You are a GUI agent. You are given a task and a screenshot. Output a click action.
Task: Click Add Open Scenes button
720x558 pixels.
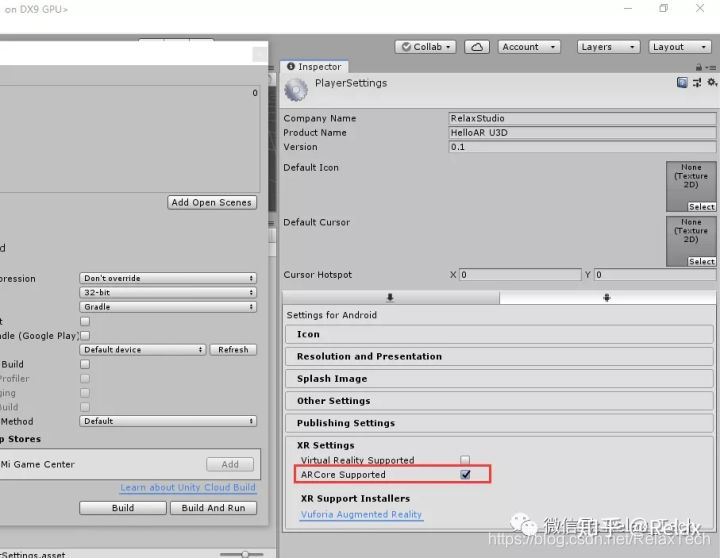(x=212, y=203)
